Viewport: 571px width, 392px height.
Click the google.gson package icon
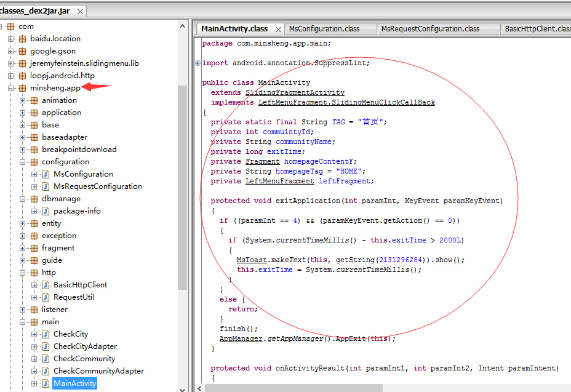[x=23, y=51]
